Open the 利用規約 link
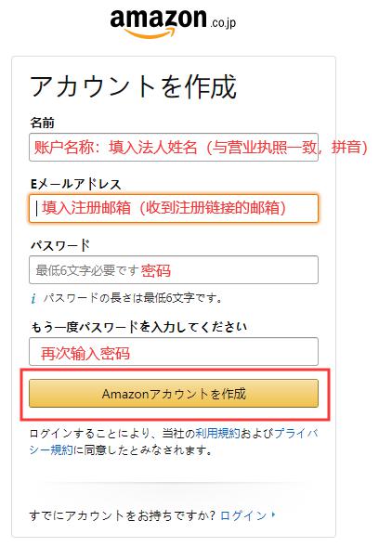Image resolution: width=392 pixels, height=547 pixels. tap(217, 434)
